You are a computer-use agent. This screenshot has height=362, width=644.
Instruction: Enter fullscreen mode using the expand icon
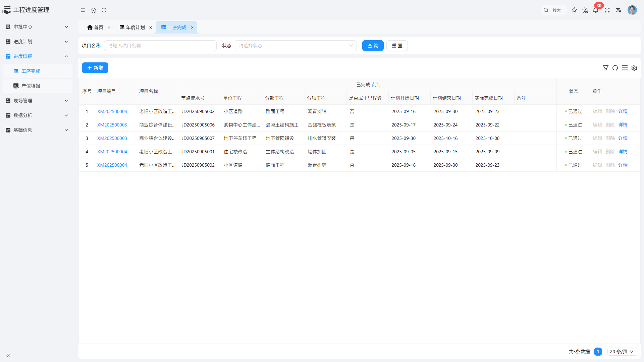click(x=607, y=10)
